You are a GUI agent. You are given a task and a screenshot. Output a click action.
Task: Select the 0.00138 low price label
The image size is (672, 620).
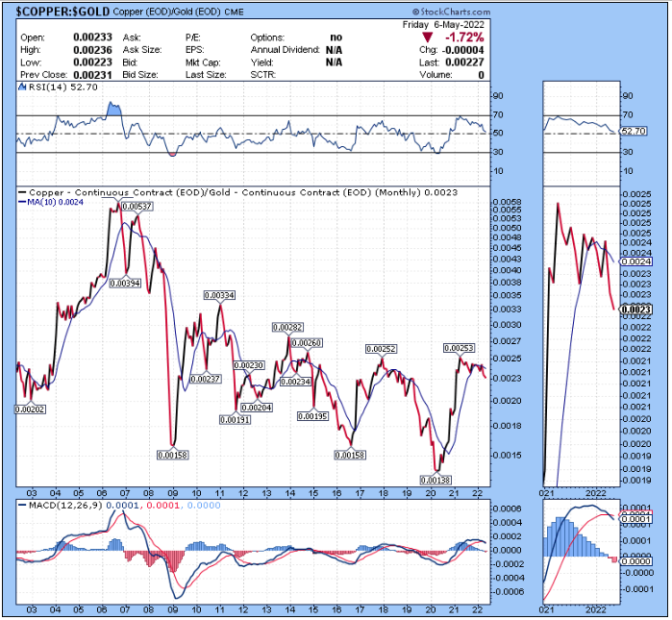(x=435, y=479)
